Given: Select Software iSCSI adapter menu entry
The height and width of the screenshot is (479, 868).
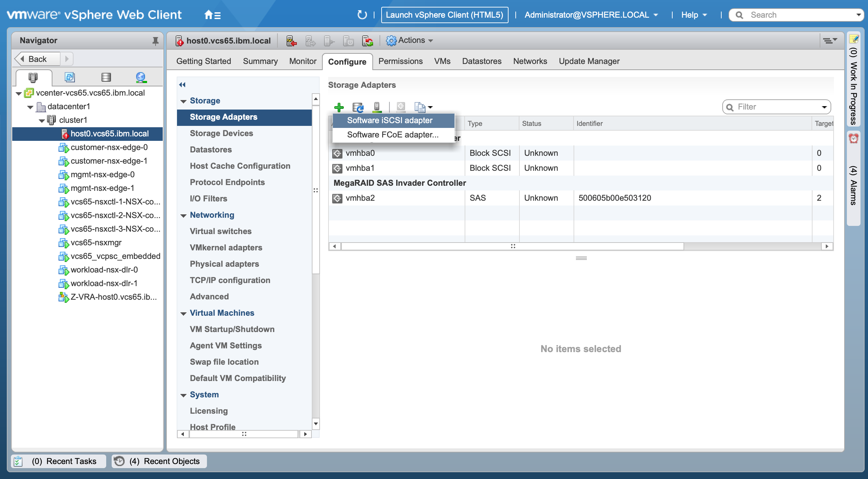Looking at the screenshot, I should tap(393, 120).
